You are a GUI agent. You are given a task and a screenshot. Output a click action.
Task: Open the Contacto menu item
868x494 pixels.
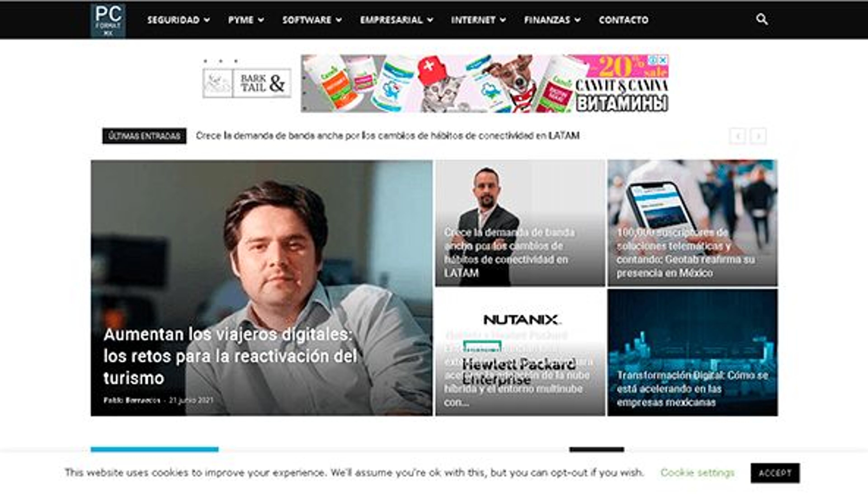(x=623, y=20)
